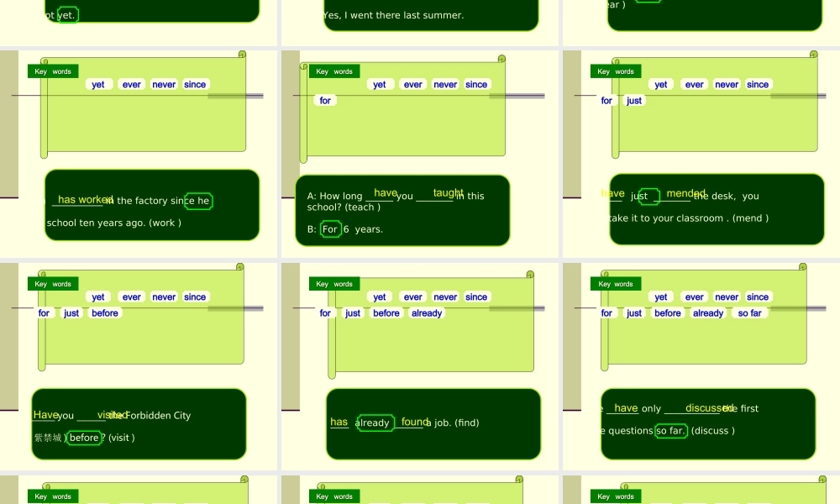The image size is (840, 504).
Task: Click the text '6 years.'
Action: [x=363, y=229]
